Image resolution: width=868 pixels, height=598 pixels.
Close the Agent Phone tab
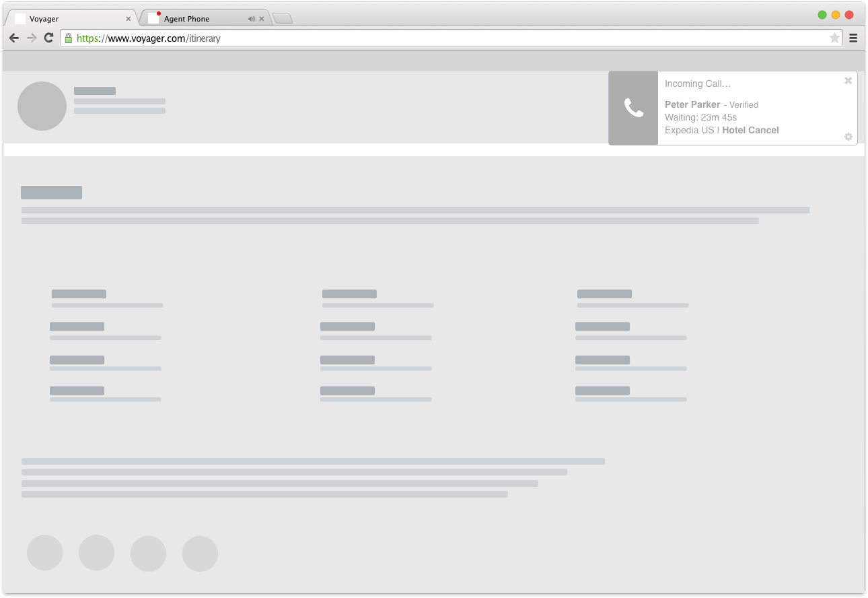pos(262,19)
